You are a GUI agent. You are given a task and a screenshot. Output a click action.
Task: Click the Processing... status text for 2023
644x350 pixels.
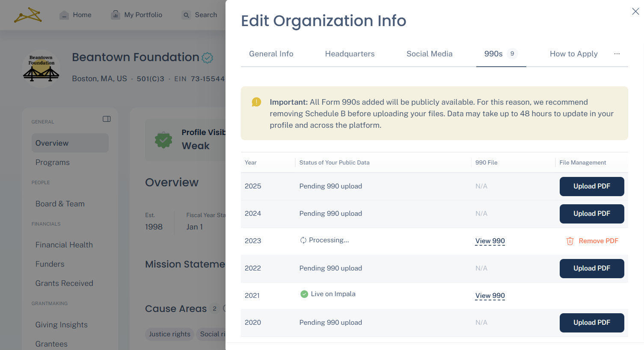pos(329,240)
